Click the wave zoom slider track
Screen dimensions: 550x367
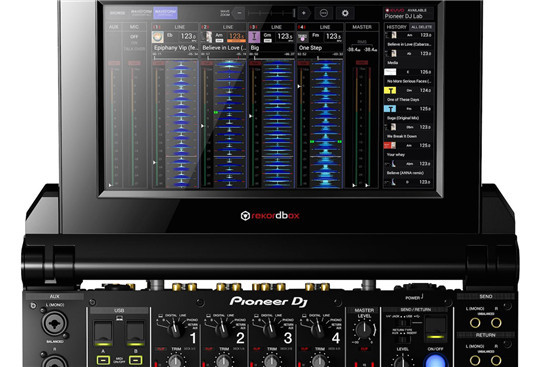coord(271,13)
